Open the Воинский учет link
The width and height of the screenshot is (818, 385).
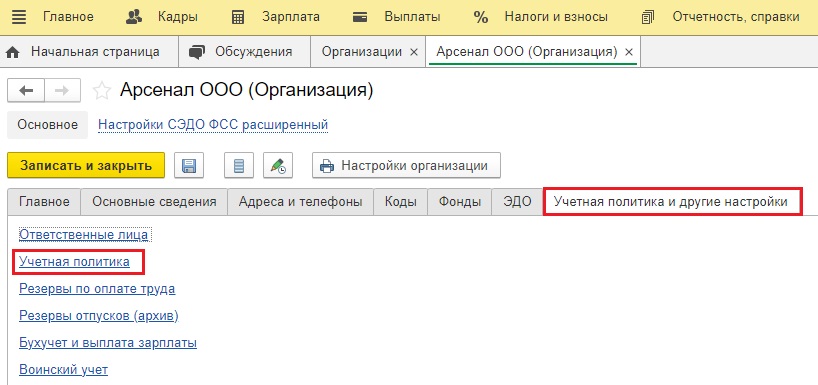point(64,370)
